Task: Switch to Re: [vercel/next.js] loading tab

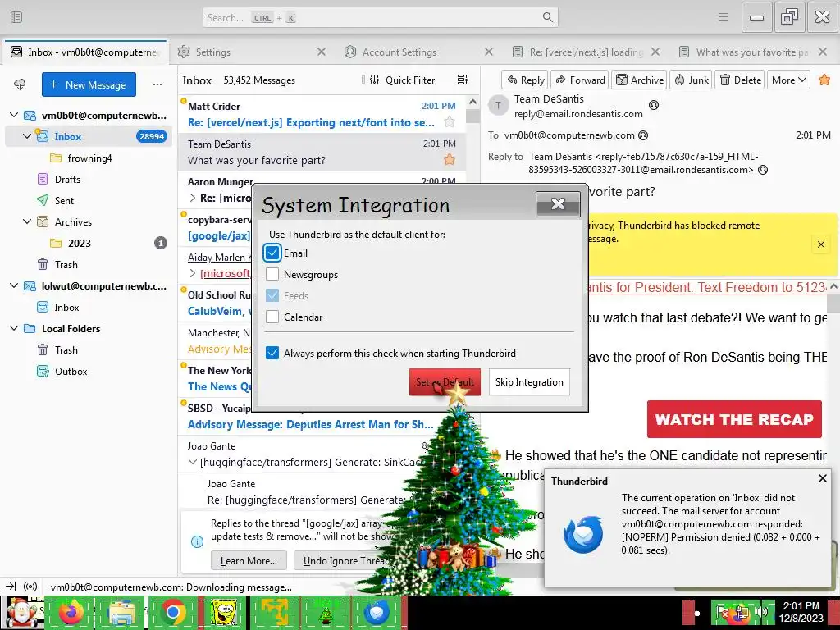Action: tap(586, 52)
